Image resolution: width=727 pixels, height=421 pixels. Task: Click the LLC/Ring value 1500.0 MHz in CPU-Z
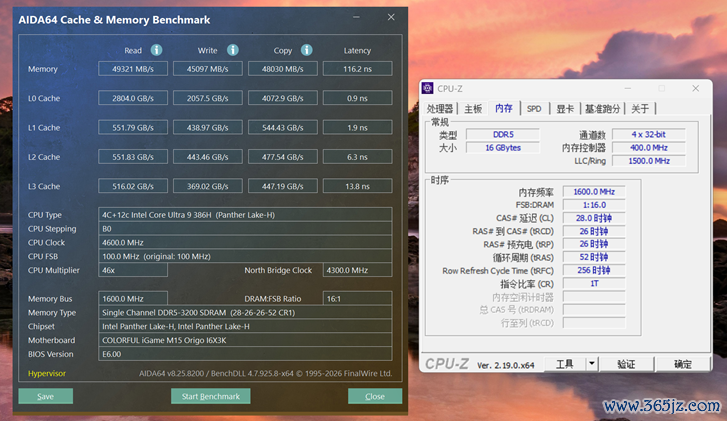pos(649,161)
